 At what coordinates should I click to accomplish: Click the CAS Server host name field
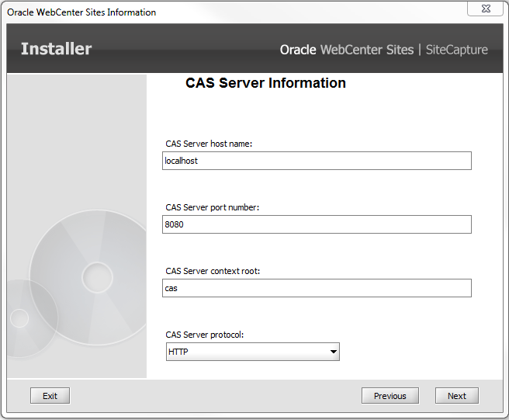tap(317, 161)
